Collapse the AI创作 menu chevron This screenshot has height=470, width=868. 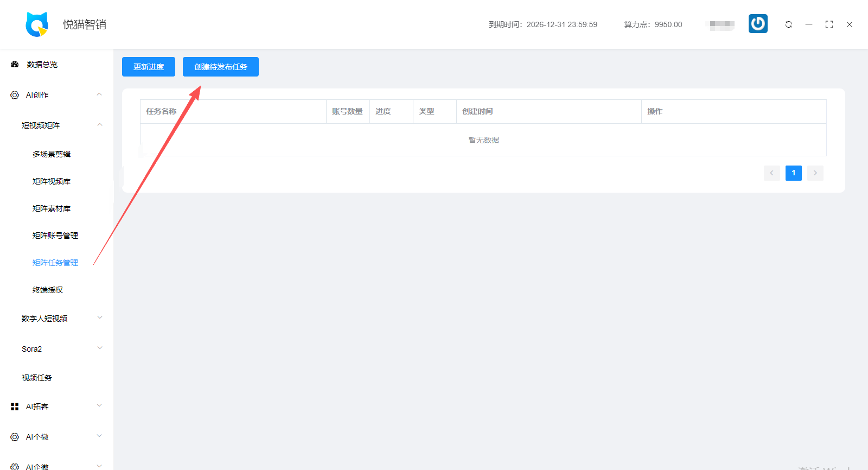point(99,94)
